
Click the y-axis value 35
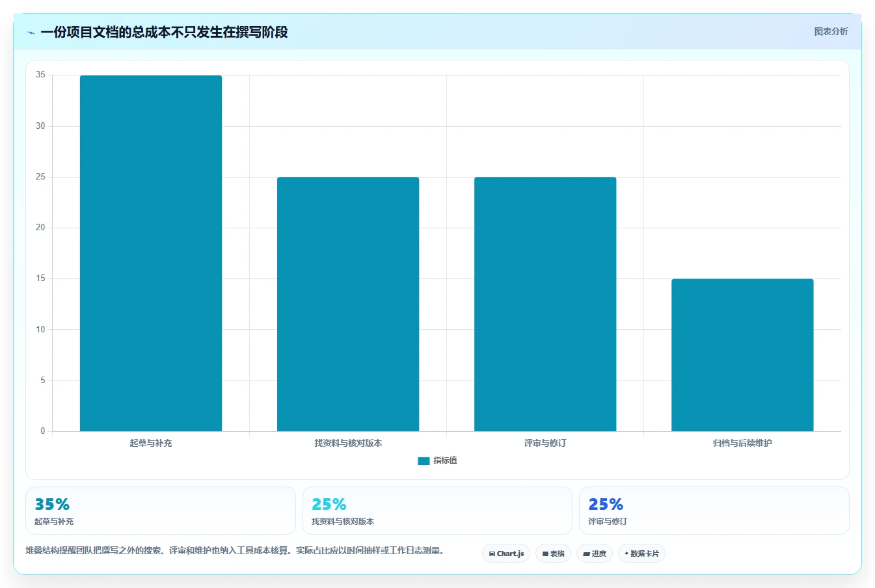(x=41, y=75)
